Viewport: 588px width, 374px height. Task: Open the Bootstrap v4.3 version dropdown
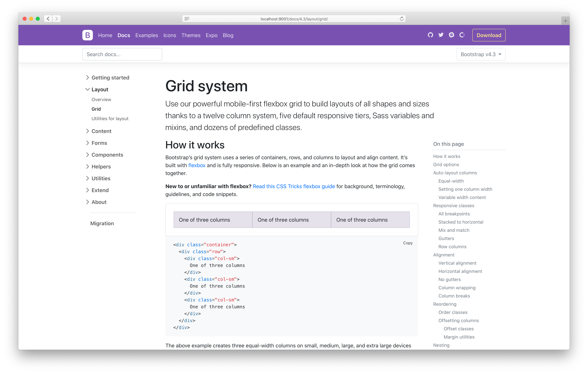(481, 54)
